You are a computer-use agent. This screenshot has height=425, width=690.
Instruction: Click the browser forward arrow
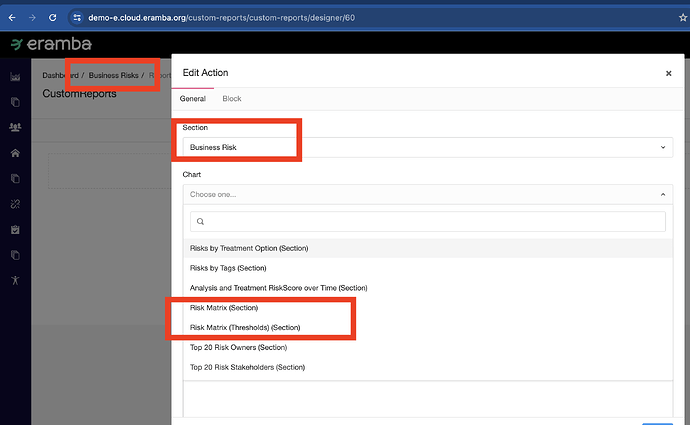point(32,18)
